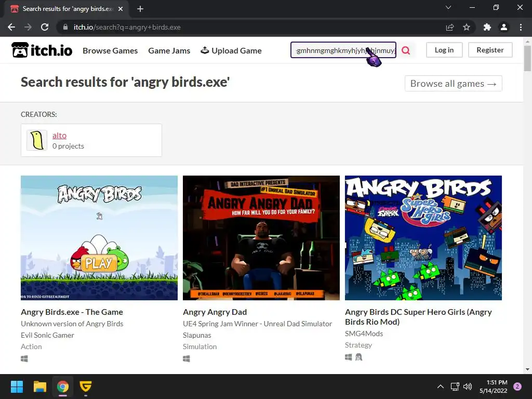Click the '0 projects' text
Screen dimensions: 532x399
coord(68,146)
